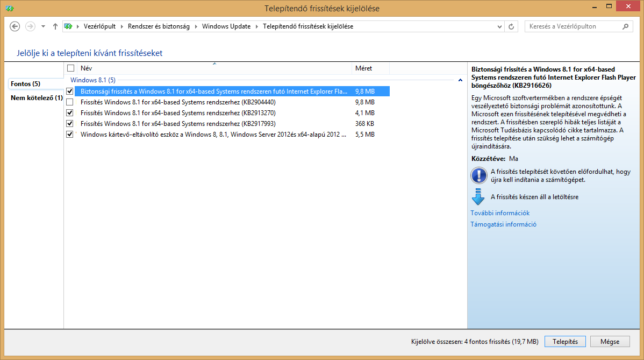Toggle the select-all checkbox beside Név

pos(70,68)
